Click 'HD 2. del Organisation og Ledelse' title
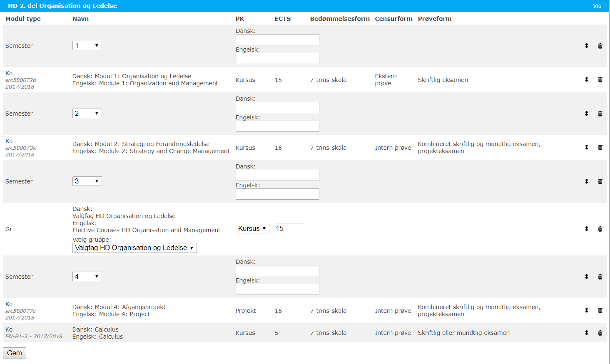Screen dimensions: 610x364 coord(62,6)
